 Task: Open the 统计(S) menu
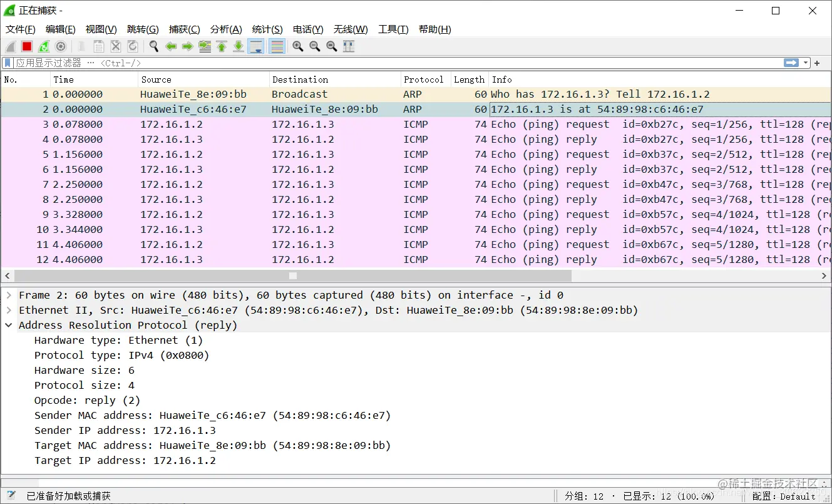[267, 29]
